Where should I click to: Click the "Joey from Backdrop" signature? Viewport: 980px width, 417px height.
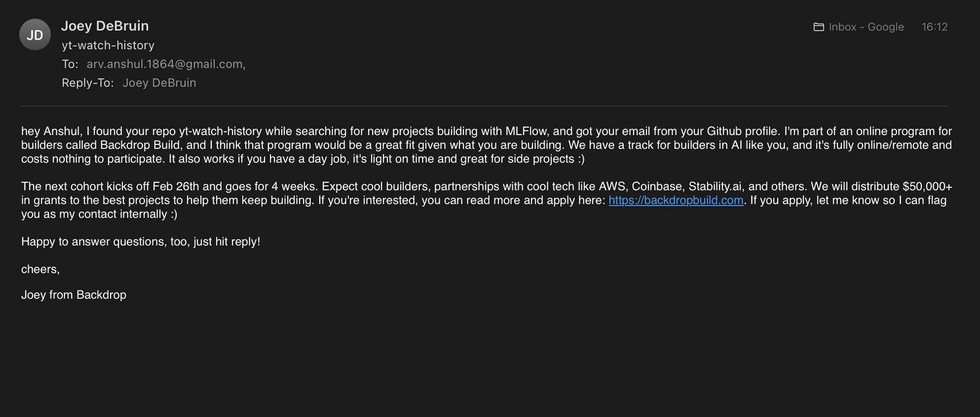point(74,295)
